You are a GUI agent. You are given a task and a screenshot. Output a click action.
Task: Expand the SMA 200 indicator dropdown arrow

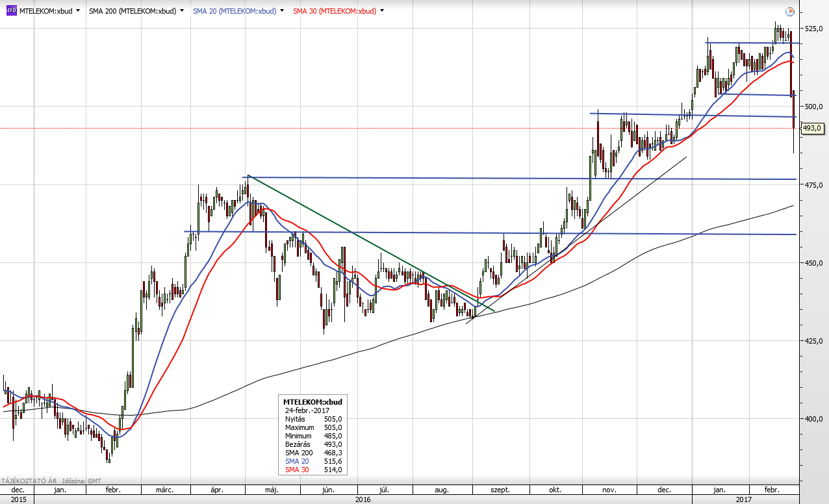pos(181,11)
